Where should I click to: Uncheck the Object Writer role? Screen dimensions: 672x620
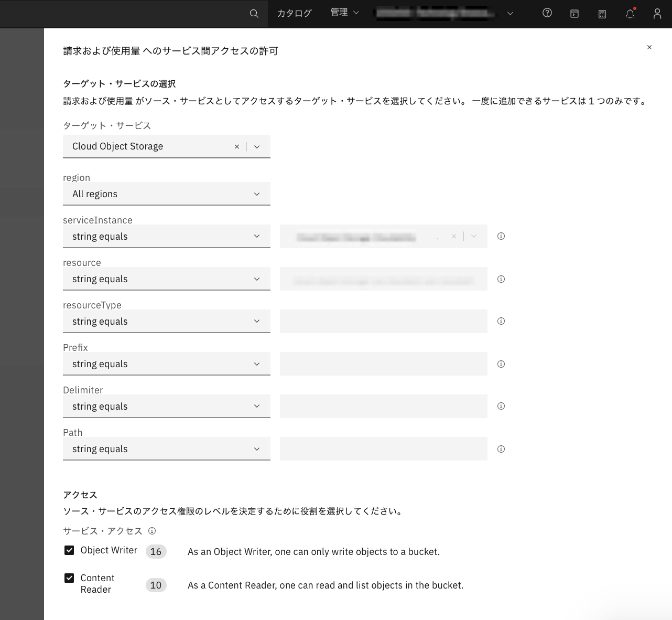tap(69, 550)
